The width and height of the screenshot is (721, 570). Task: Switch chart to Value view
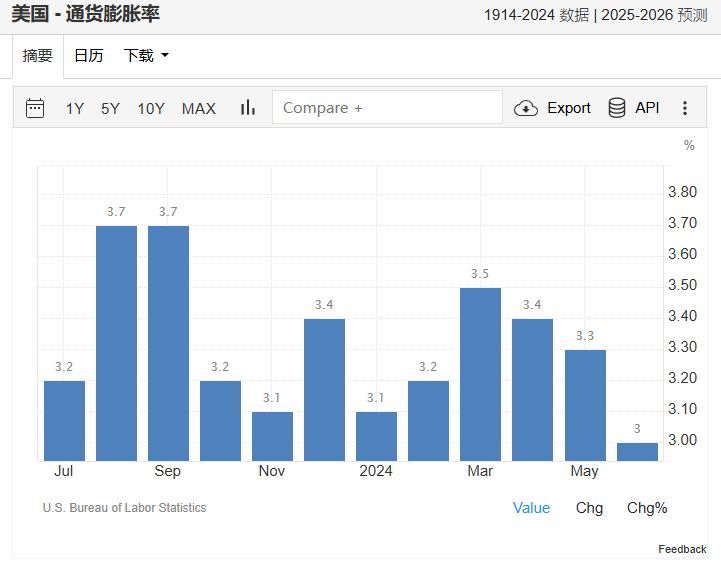531,508
